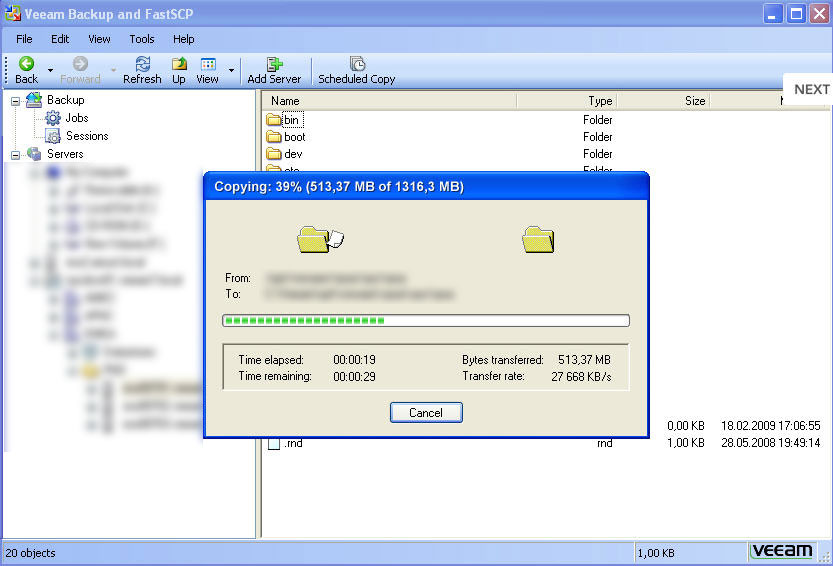Image resolution: width=833 pixels, height=566 pixels.
Task: Open the Edit menu
Action: click(x=60, y=39)
